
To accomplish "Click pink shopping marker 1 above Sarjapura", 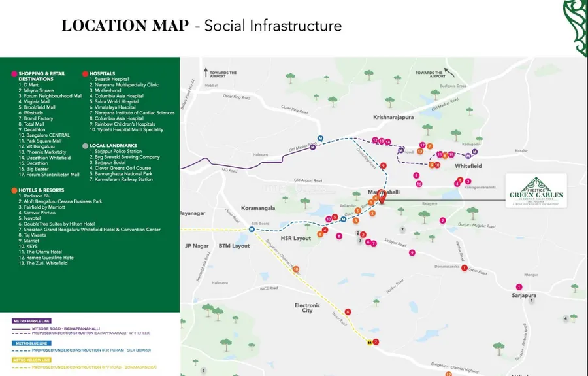I will (519, 286).
